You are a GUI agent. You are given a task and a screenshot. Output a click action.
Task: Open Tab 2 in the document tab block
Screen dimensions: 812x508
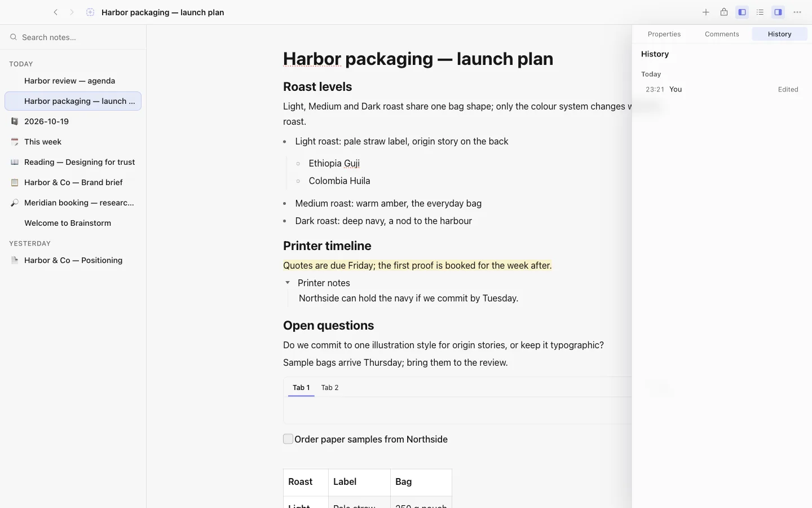click(x=330, y=388)
